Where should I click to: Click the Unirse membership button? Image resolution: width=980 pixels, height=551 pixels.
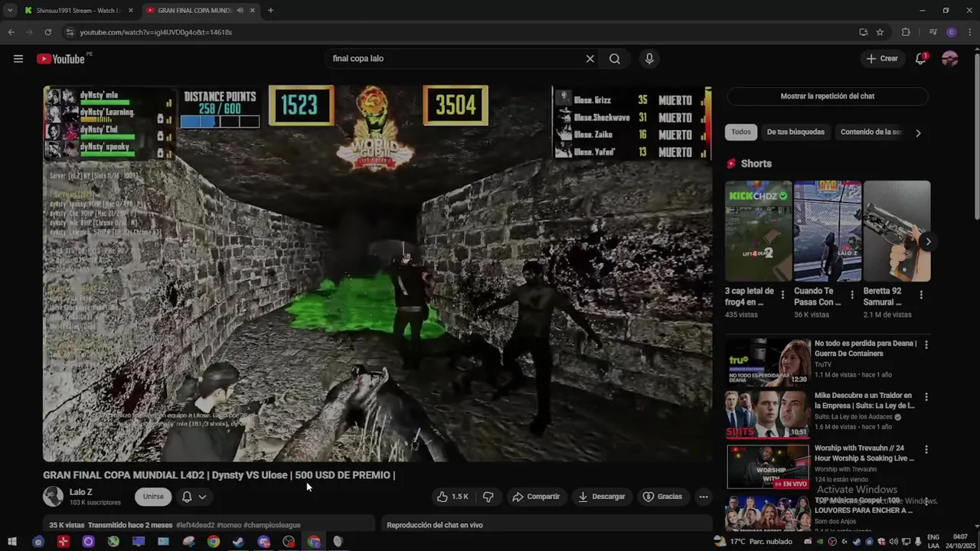(x=153, y=497)
